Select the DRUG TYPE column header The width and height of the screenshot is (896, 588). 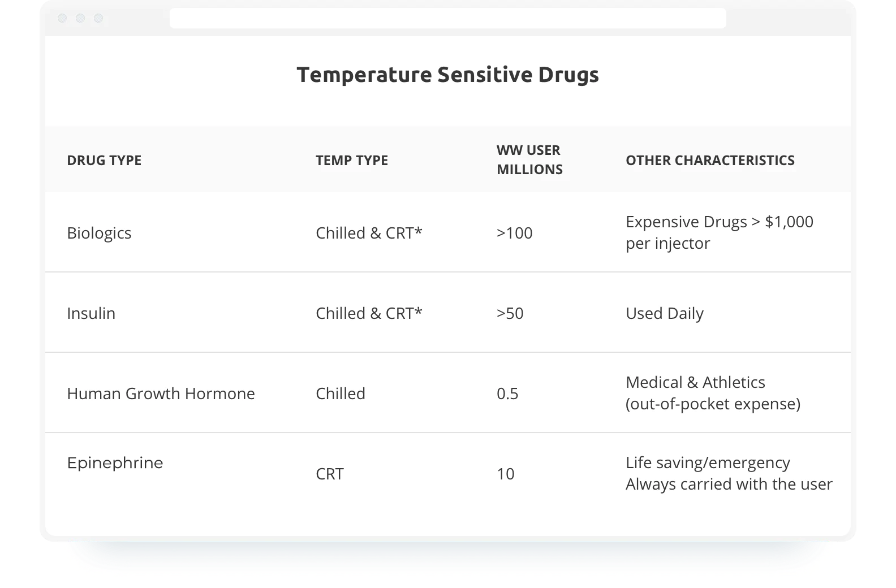pyautogui.click(x=104, y=161)
